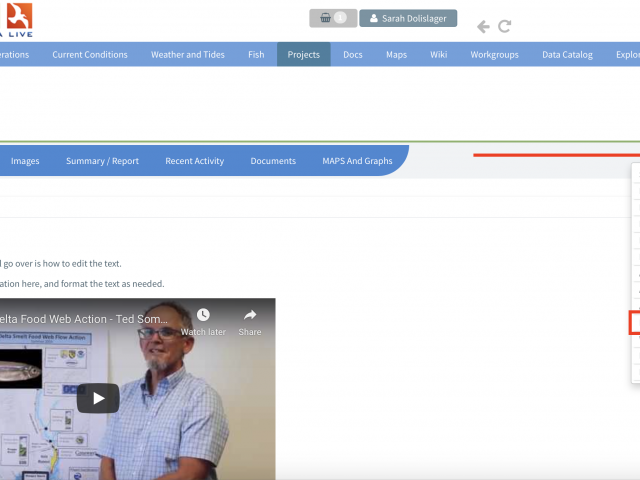Open the Sarah Dolislager user account button

408,18
